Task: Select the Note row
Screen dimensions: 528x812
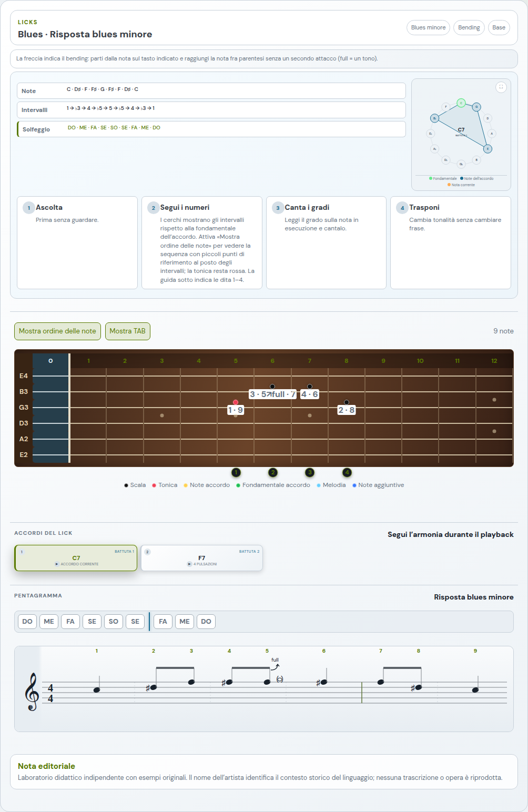Action: 211,90
